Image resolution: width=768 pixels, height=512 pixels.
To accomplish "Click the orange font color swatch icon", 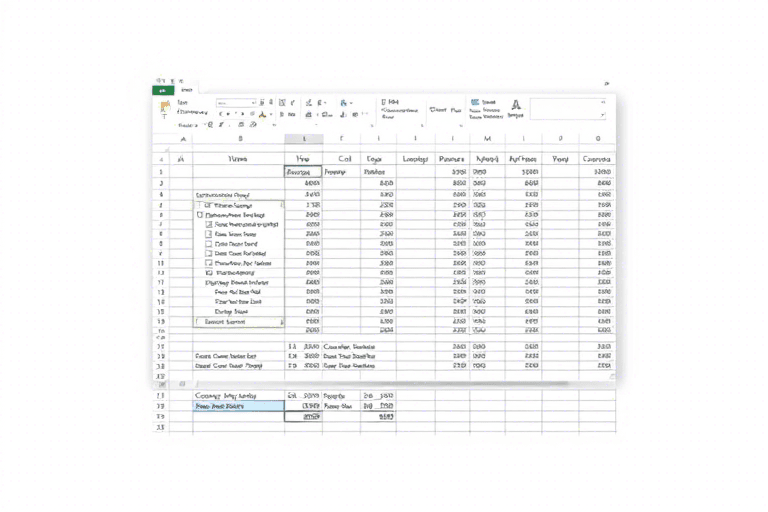I will [x=261, y=115].
